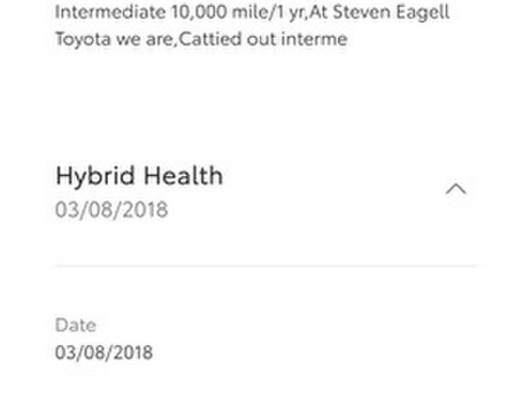532x399 pixels.
Task: Click the divider line below Hybrid Health
Action: (x=266, y=266)
